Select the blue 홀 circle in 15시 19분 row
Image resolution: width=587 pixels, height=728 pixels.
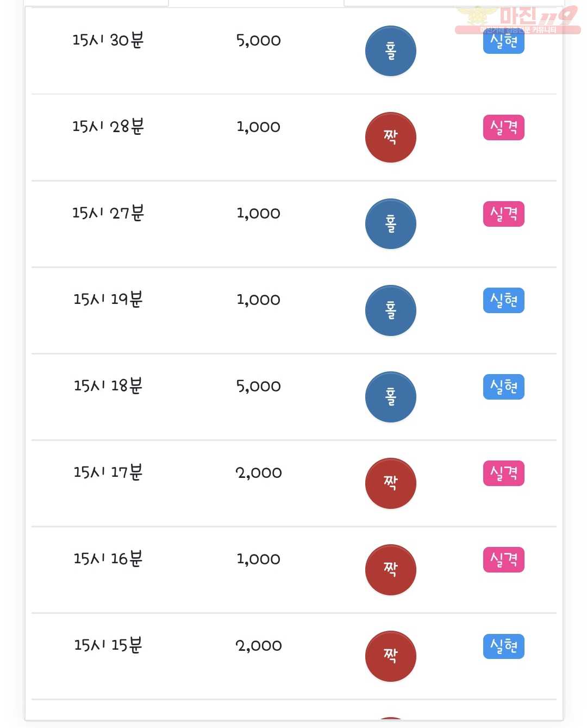390,310
